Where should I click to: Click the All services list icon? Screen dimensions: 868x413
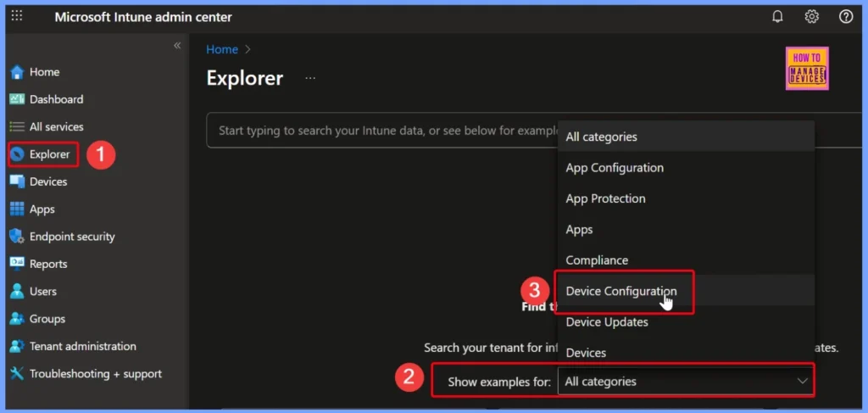point(17,126)
